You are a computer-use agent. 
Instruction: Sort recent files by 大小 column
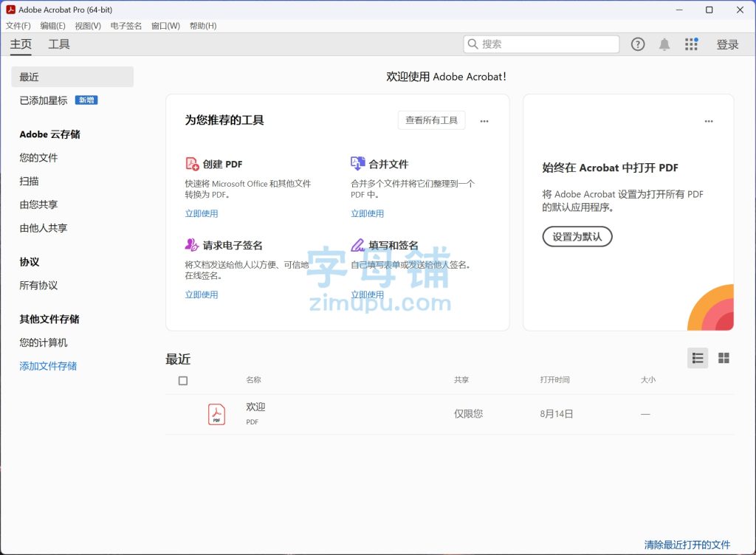click(x=648, y=379)
